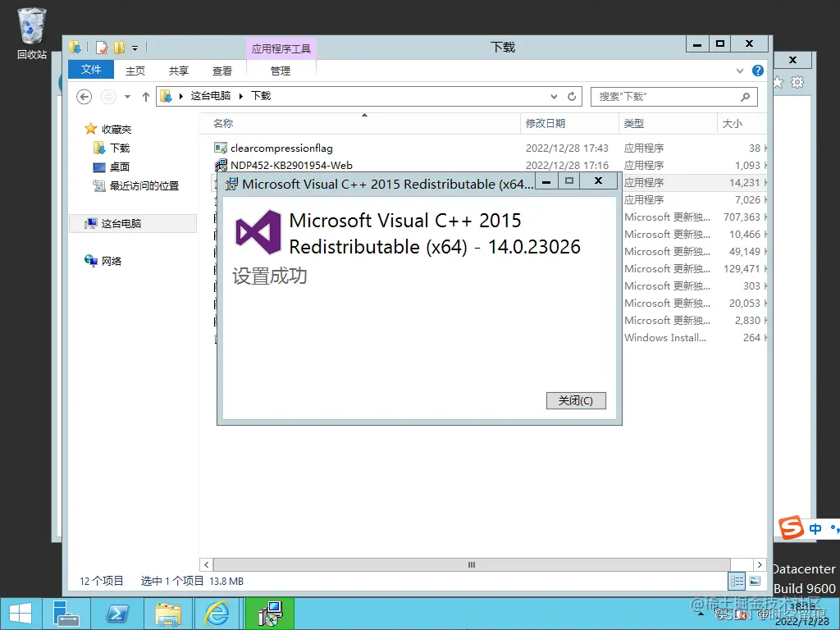Click the Windows Install... type cell
Image resolution: width=840 pixels, height=630 pixels.
tap(664, 337)
